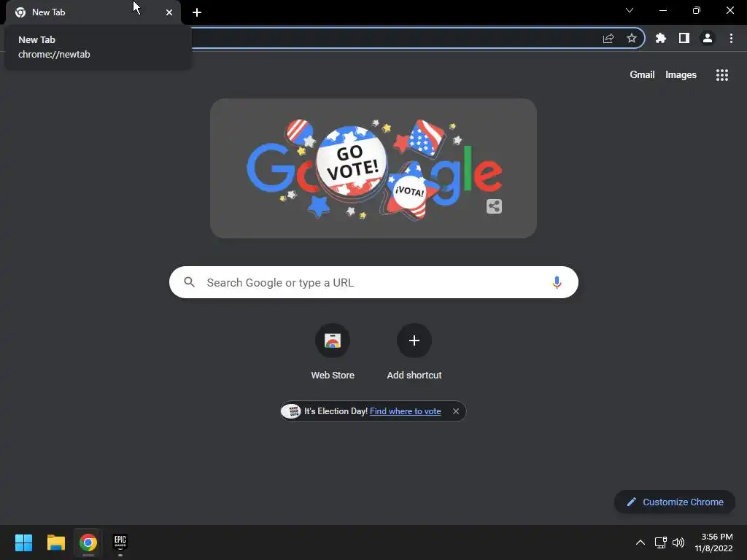This screenshot has height=560, width=747.
Task: Open the network status tray icon
Action: pos(661,542)
